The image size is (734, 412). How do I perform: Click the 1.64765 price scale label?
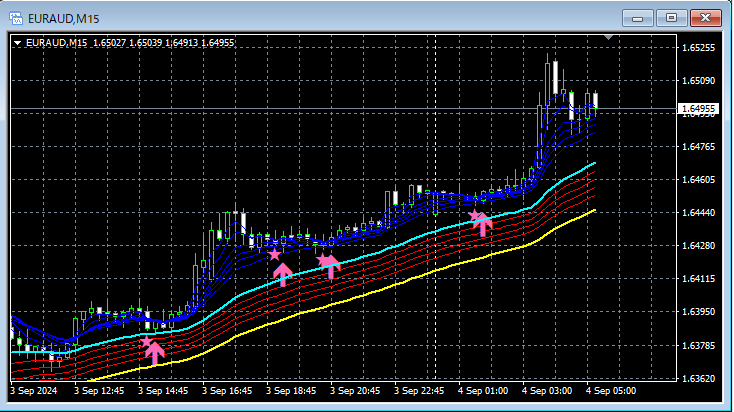698,147
